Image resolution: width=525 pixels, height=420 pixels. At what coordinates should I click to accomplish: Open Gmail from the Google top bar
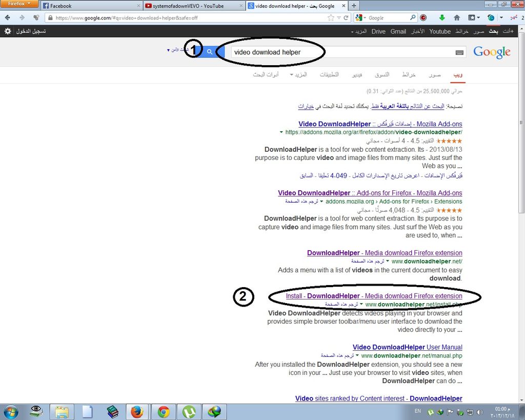tap(398, 31)
